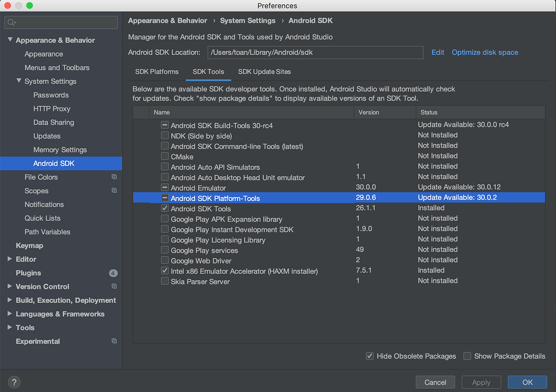Confirm with the OK button
Viewport: 556px width, 392px height.
pos(527,382)
